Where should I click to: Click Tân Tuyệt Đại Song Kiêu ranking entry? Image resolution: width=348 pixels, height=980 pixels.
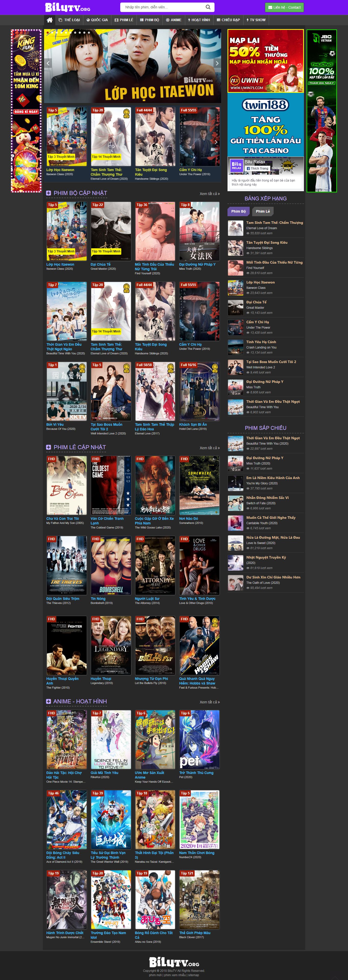click(266, 248)
